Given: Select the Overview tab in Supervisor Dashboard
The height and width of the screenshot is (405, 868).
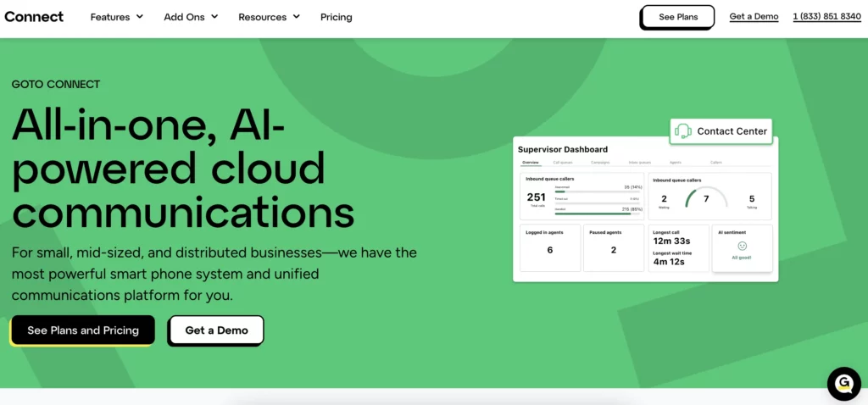Looking at the screenshot, I should point(531,163).
